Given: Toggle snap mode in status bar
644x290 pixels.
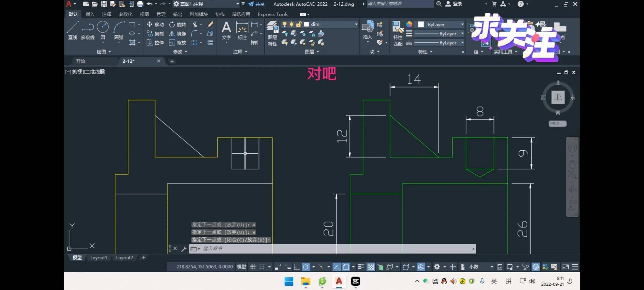Looking at the screenshot, I should 262,267.
